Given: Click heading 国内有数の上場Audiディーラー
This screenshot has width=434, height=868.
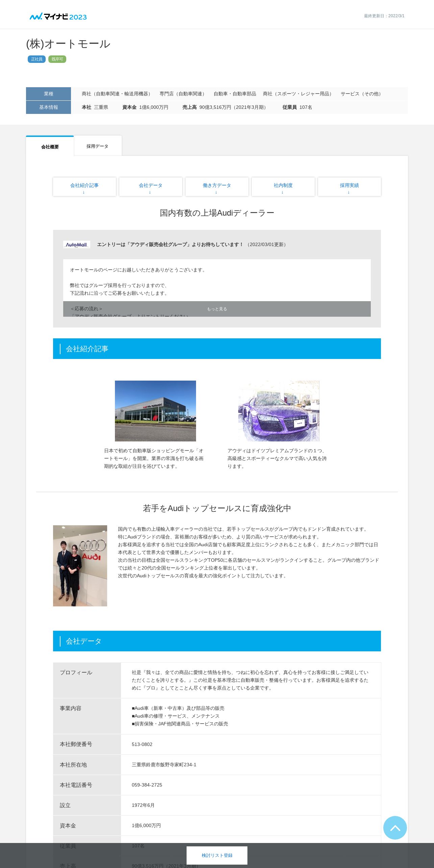Looking at the screenshot, I should coord(217,213).
